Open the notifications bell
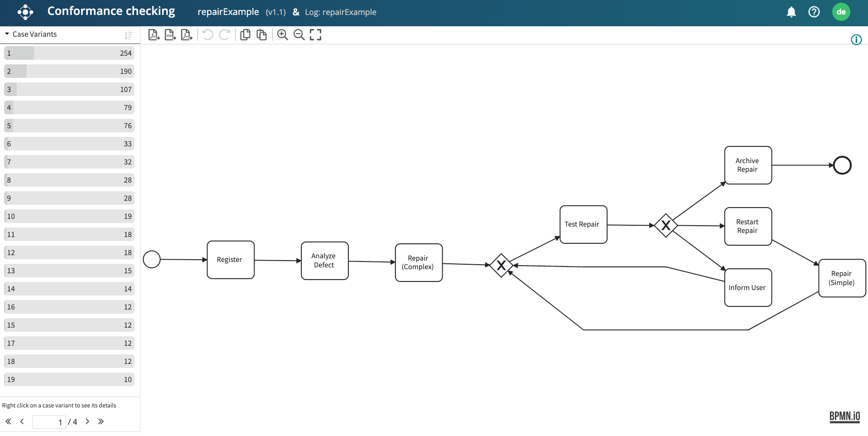Viewport: 868px width, 436px height. coord(791,12)
